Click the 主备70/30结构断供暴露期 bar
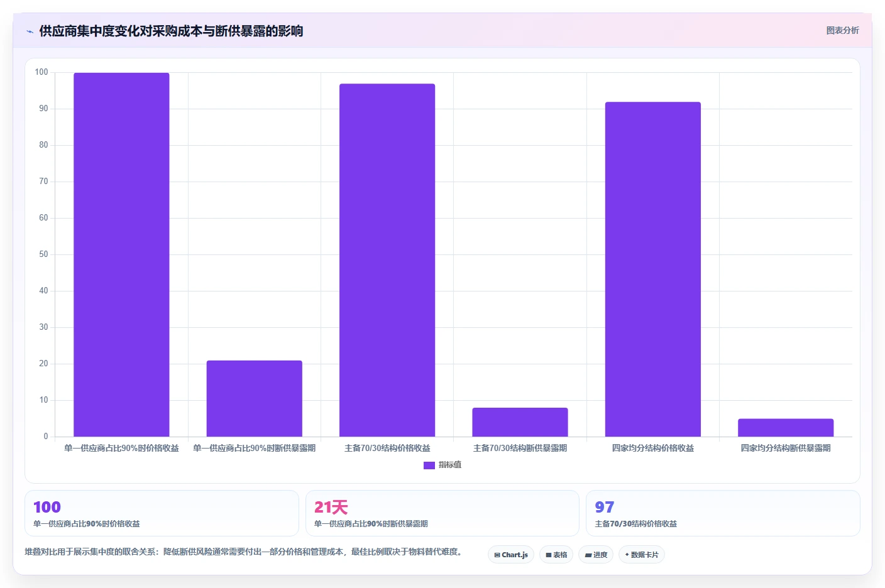885x588 pixels. pyautogui.click(x=520, y=422)
